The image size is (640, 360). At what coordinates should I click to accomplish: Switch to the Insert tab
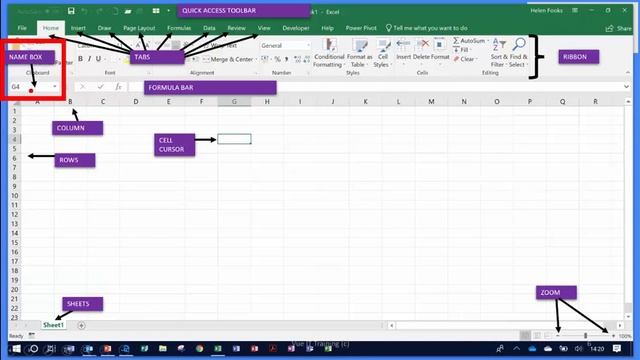78,28
